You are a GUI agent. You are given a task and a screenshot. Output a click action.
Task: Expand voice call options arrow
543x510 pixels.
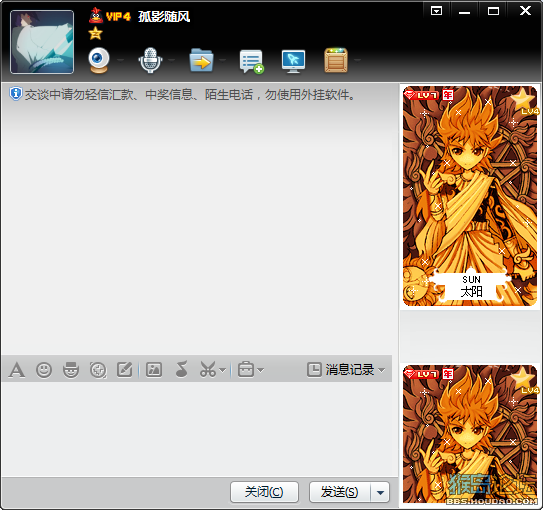pyautogui.click(x=171, y=60)
